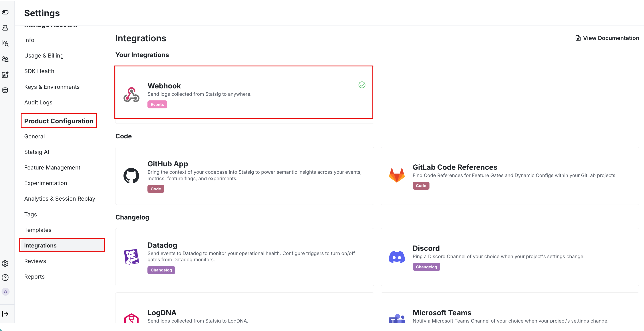Click the account avatar labeled A

(x=6, y=291)
